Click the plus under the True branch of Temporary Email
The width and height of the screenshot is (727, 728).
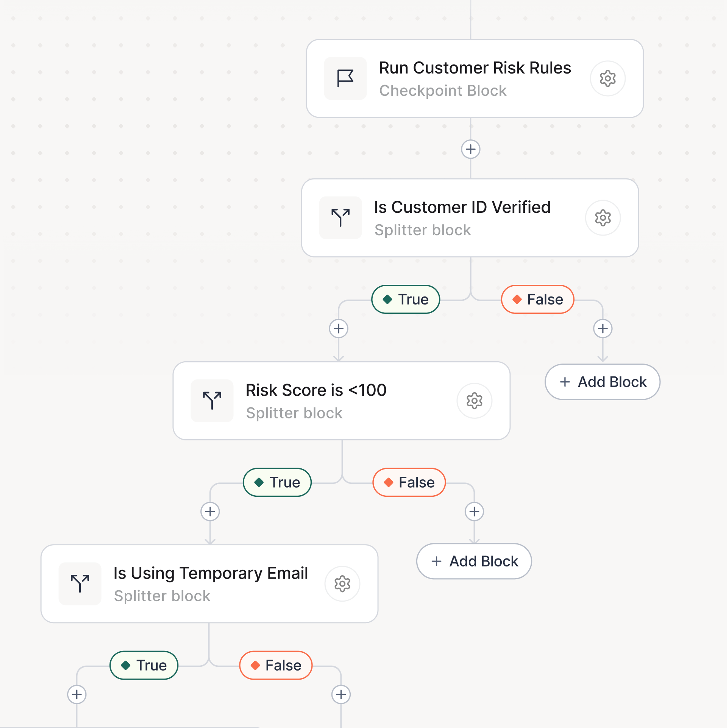pos(76,694)
